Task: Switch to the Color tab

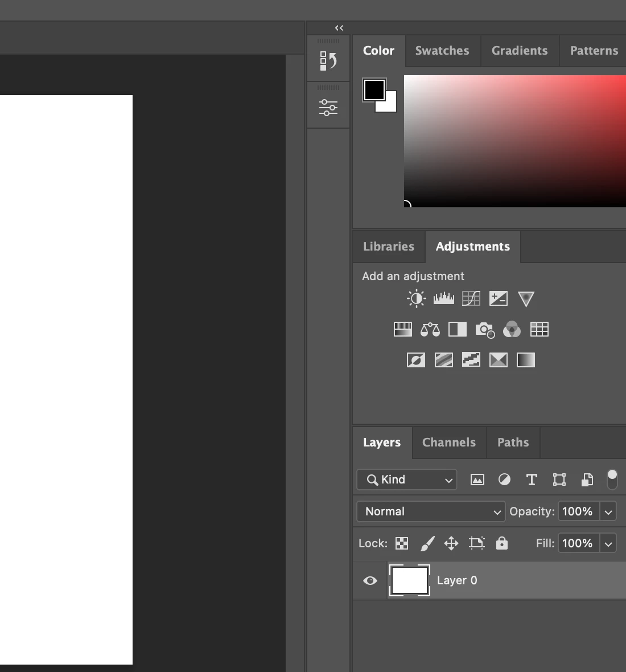Action: (378, 51)
